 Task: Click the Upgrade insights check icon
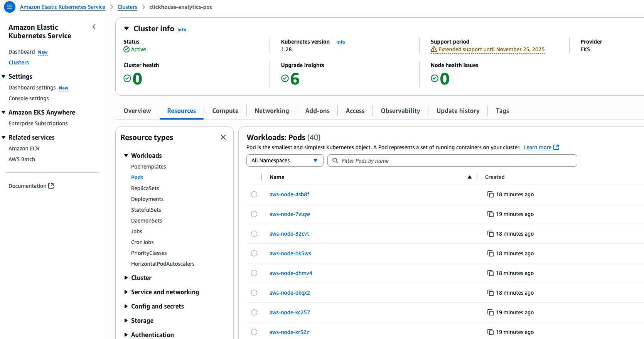click(x=285, y=78)
